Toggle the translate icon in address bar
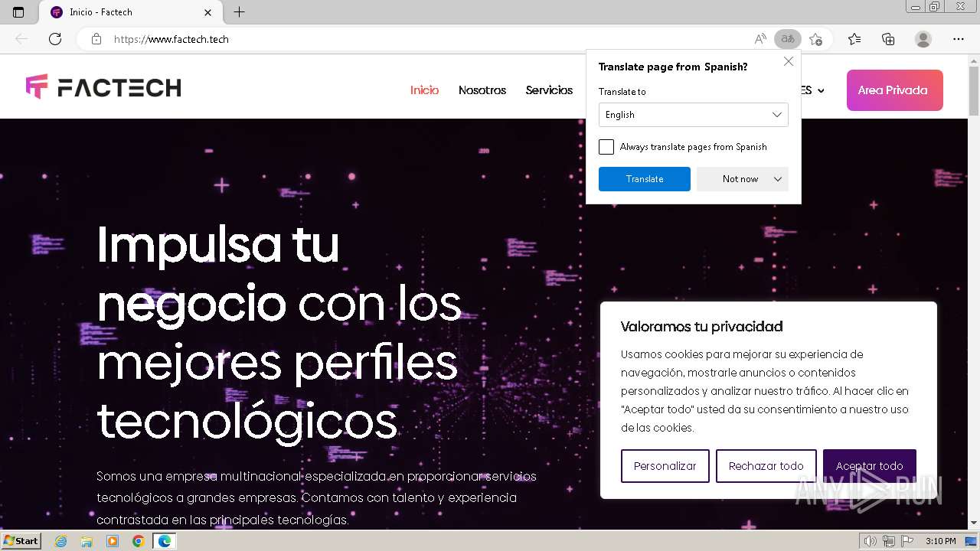The height and width of the screenshot is (551, 980). point(787,39)
